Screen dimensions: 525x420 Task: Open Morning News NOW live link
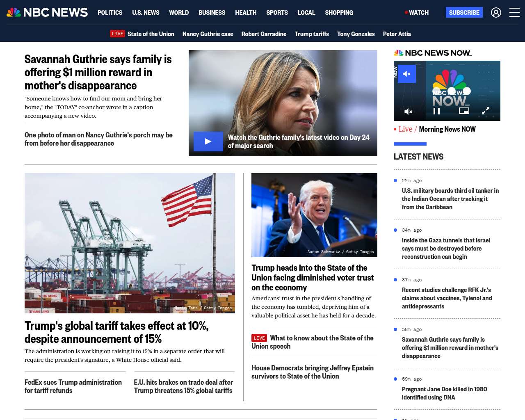447,129
